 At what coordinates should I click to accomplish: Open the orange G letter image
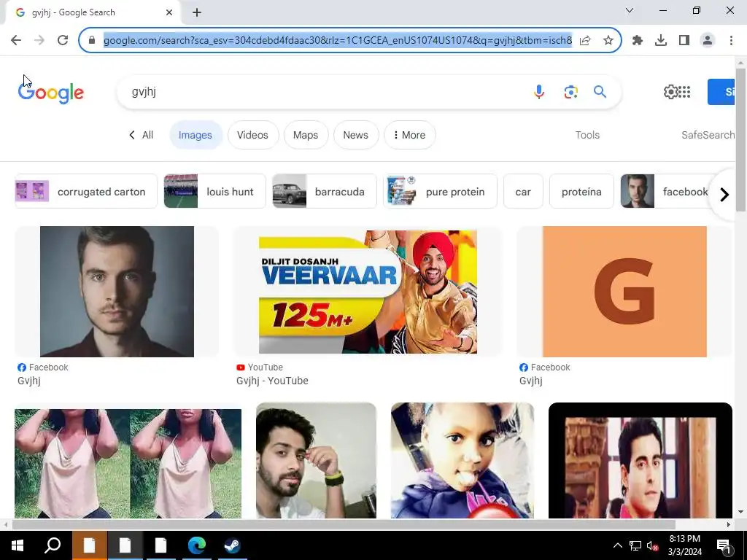point(624,292)
